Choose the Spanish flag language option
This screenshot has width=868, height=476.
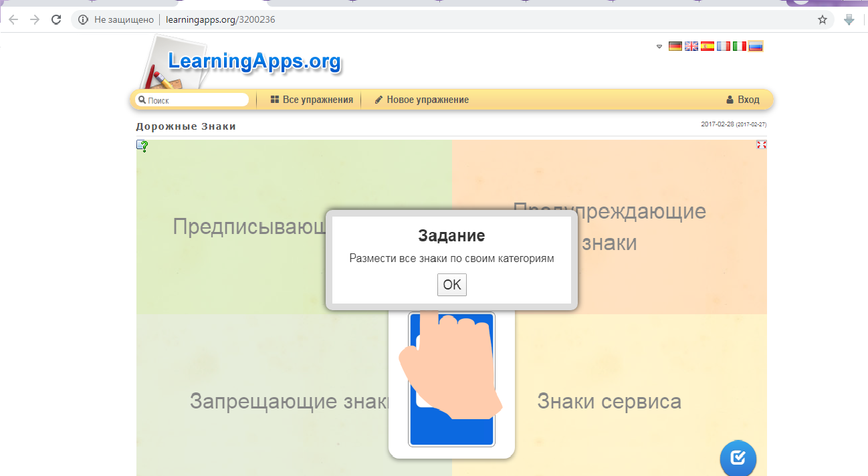(708, 46)
